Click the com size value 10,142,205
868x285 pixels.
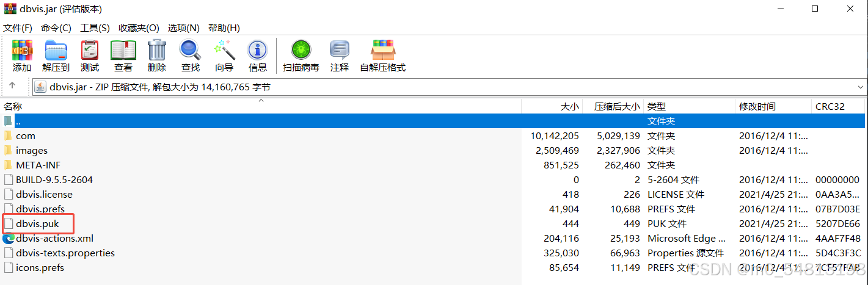pos(555,135)
